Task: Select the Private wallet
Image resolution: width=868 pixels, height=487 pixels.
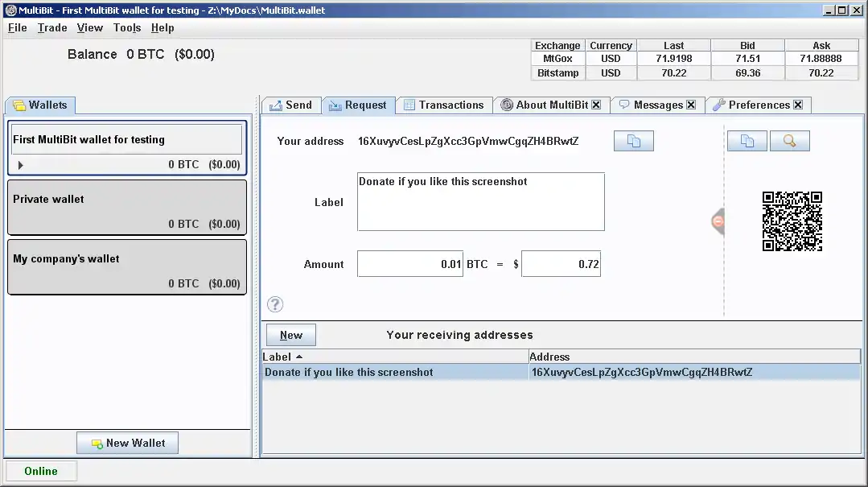Action: coord(126,208)
